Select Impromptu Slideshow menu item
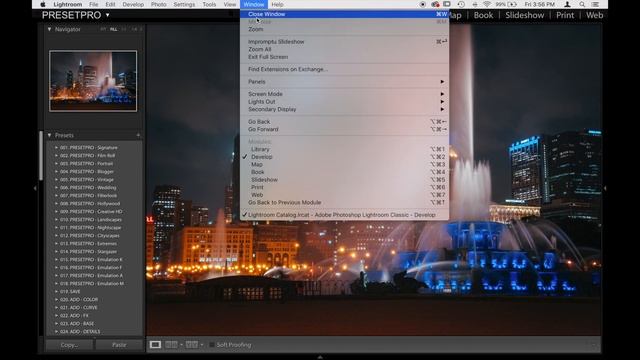Viewport: 640px width, 360px height. click(344, 42)
